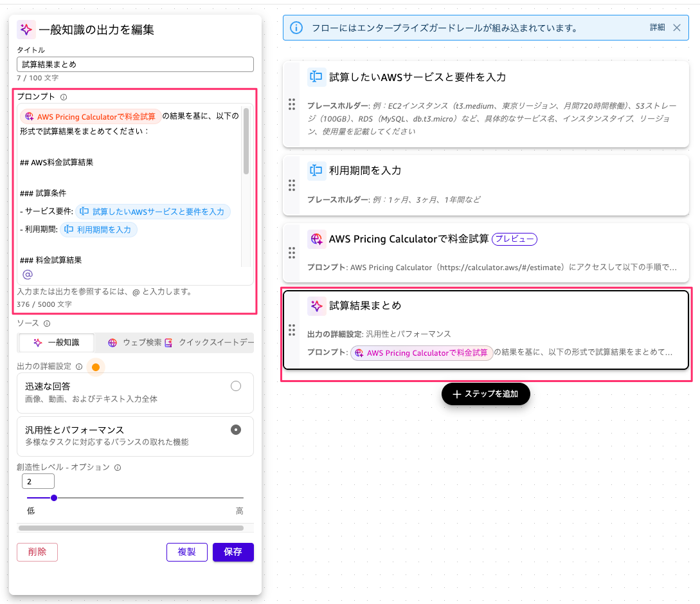
Task: Click the ステップを追加 button
Action: tap(485, 394)
